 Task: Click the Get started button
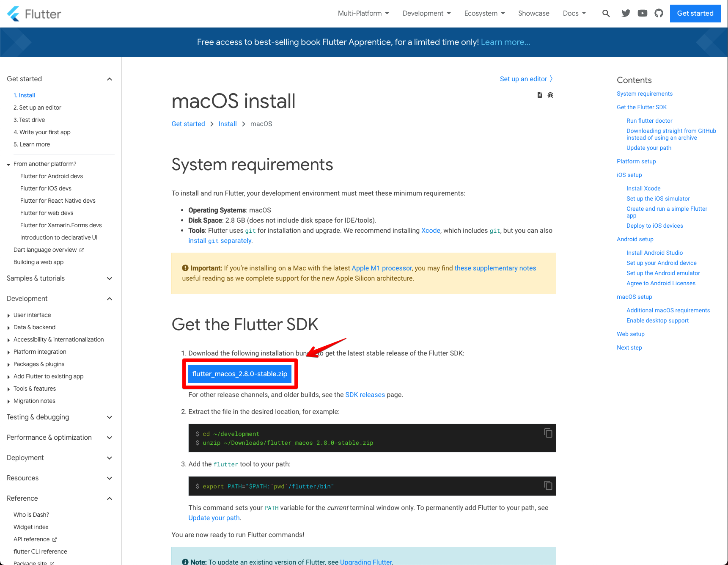tap(695, 14)
